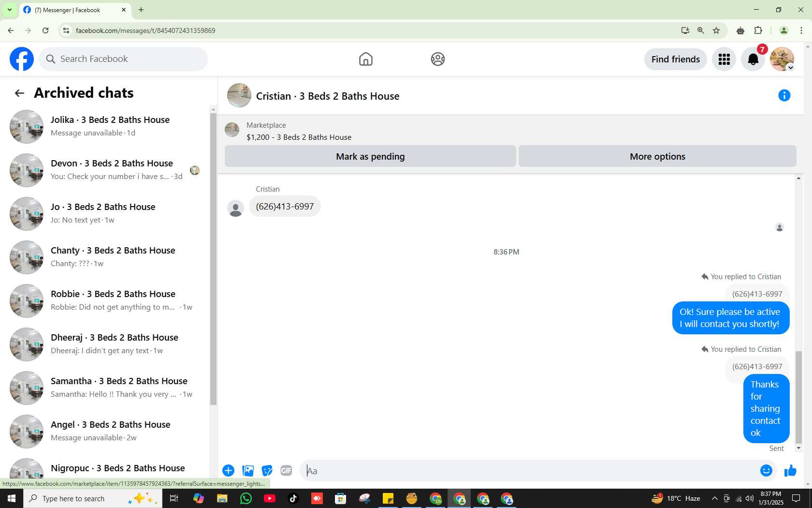This screenshot has width=812, height=508.
Task: Open a new browser tab
Action: pos(141,10)
